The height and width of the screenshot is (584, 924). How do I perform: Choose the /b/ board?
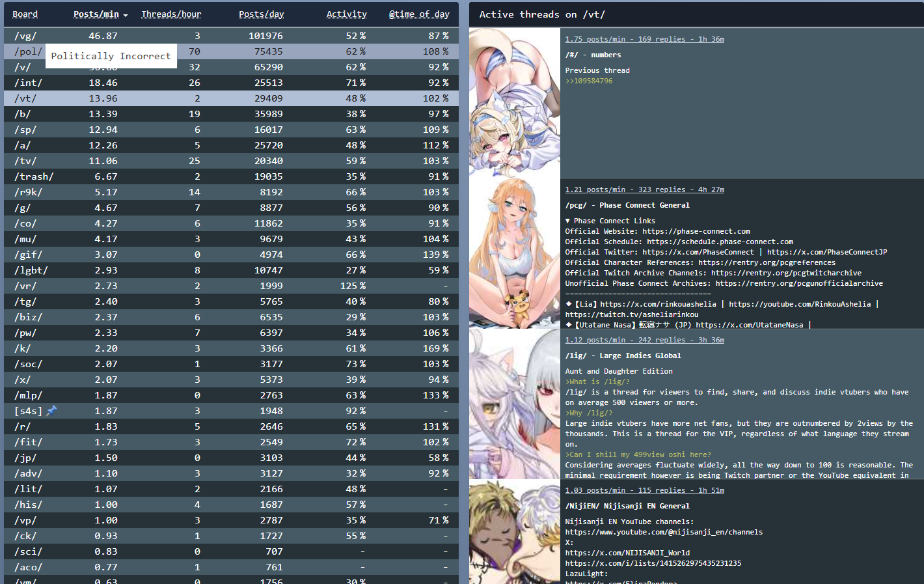(x=231, y=114)
